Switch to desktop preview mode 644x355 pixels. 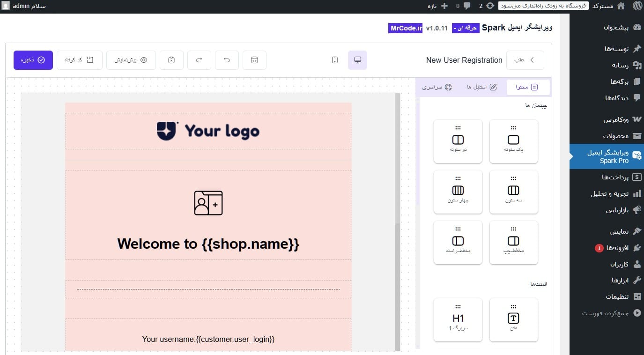click(x=357, y=60)
